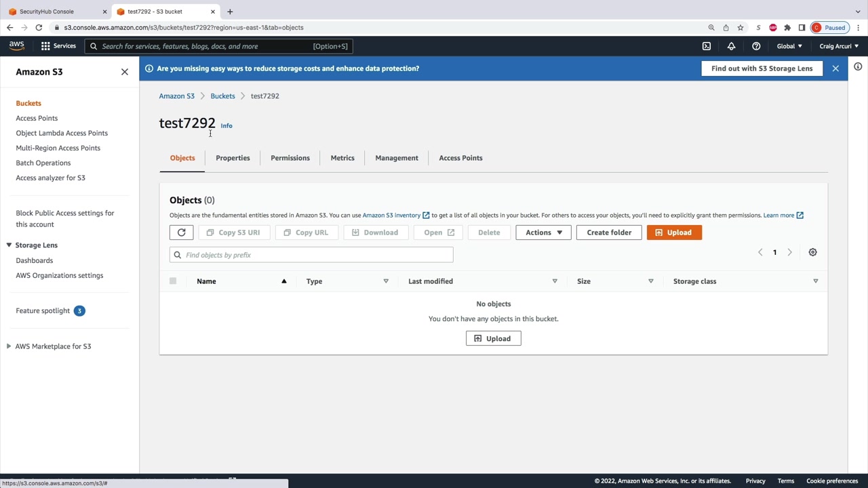The width and height of the screenshot is (868, 488).
Task: Open Batch Operations in sidebar
Action: coord(43,163)
